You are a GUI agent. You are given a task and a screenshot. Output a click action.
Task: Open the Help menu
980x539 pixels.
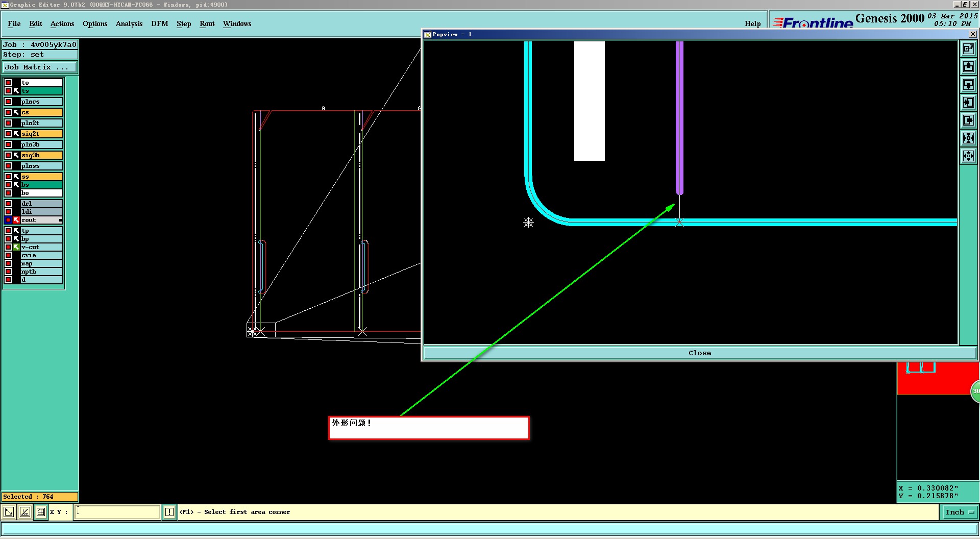click(753, 23)
